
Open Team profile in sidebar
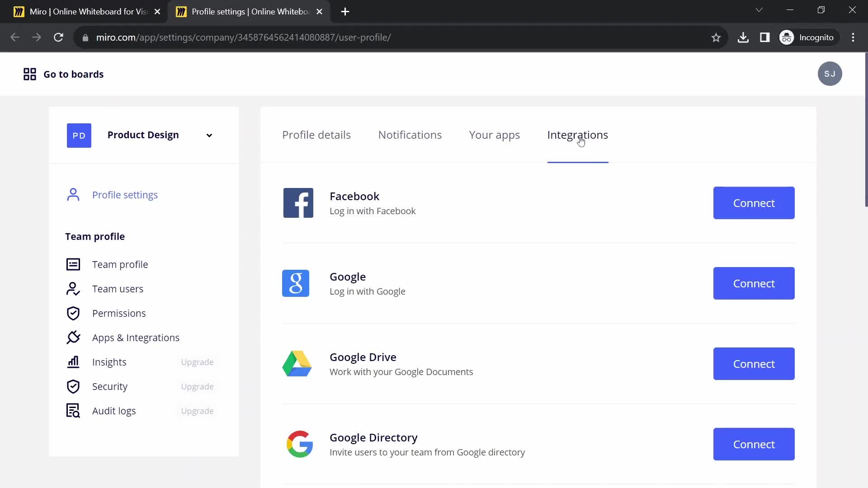click(x=120, y=264)
